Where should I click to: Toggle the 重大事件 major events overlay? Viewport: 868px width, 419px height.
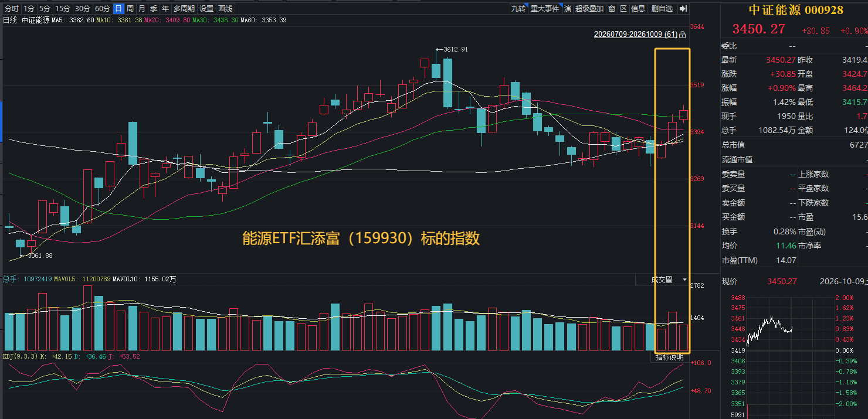point(545,9)
